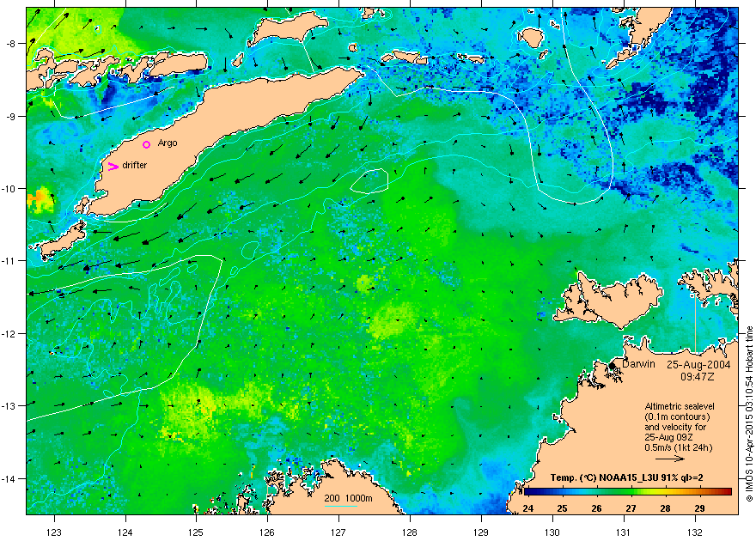
Task: Click longitude axis label '127'
Action: coord(338,532)
